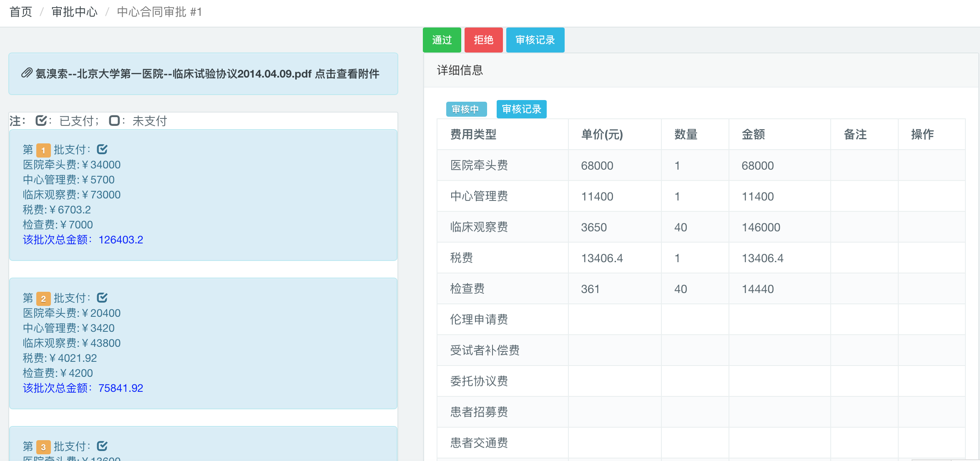Click batch 2 税费 ¥4021.92 line

coord(60,358)
